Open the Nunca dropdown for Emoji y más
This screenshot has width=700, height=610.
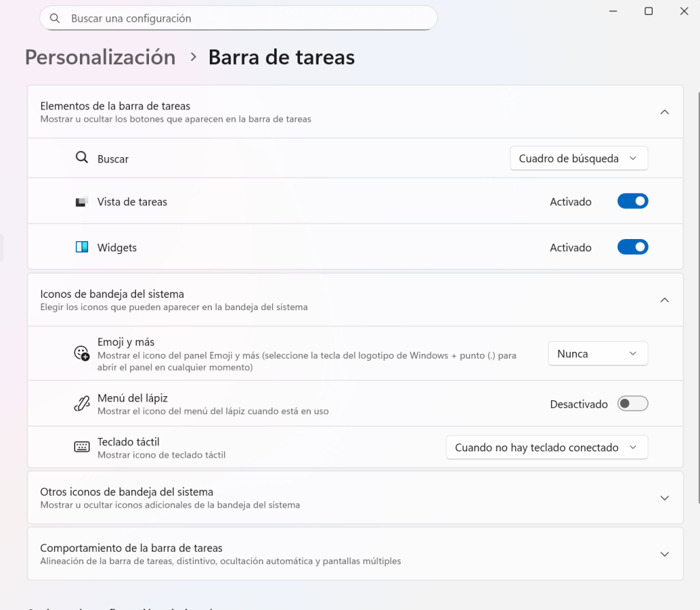[597, 353]
